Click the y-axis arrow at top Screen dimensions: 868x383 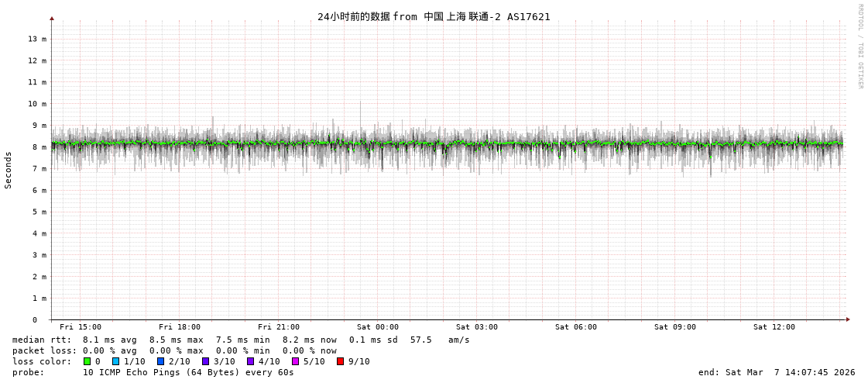coord(52,18)
